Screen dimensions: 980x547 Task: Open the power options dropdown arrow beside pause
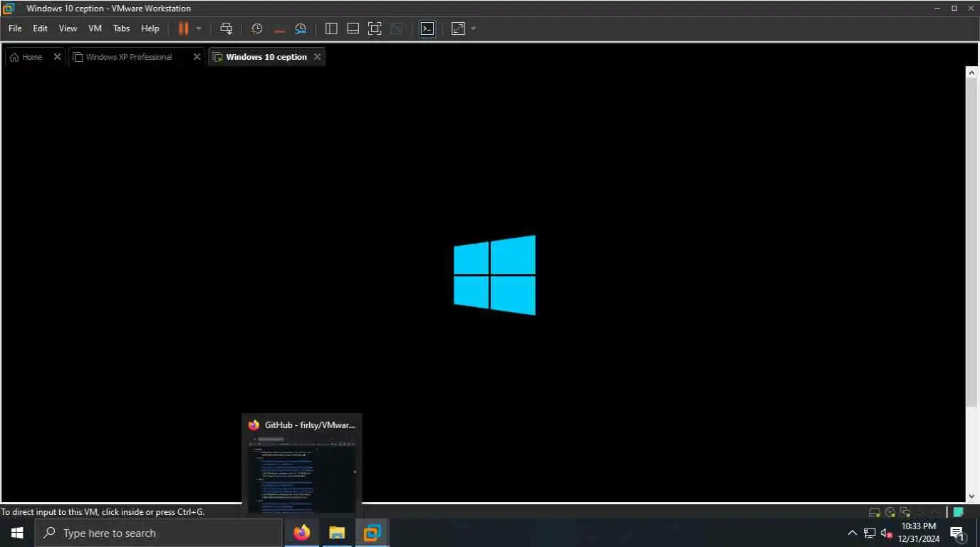[x=199, y=28]
